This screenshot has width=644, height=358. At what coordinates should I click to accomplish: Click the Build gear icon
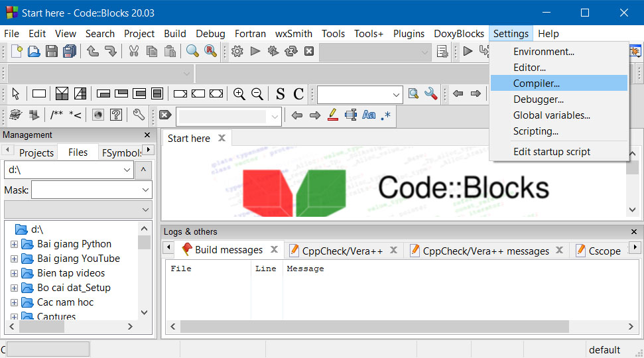coord(237,51)
